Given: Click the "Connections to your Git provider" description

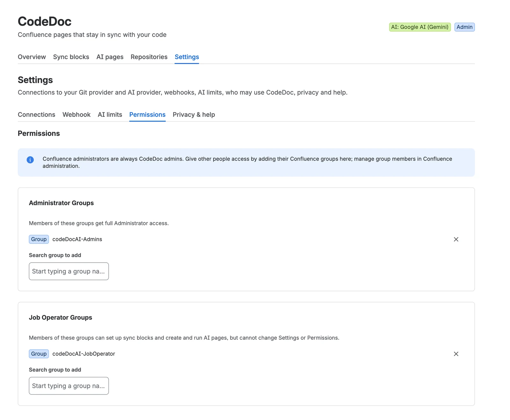Looking at the screenshot, I should coord(183,92).
